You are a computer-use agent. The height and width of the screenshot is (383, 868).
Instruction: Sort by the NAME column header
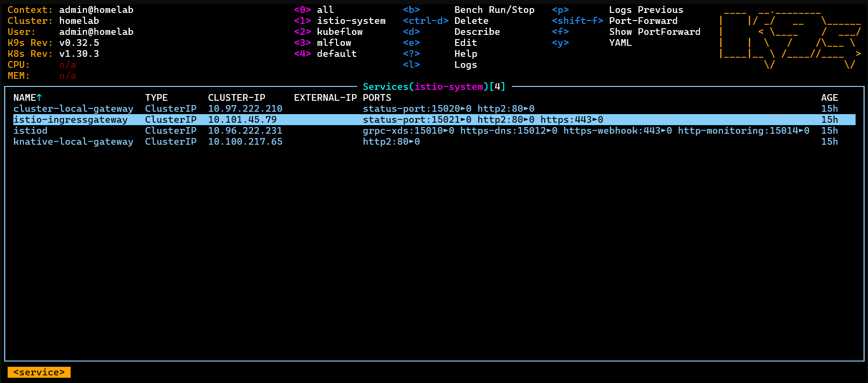coord(28,98)
